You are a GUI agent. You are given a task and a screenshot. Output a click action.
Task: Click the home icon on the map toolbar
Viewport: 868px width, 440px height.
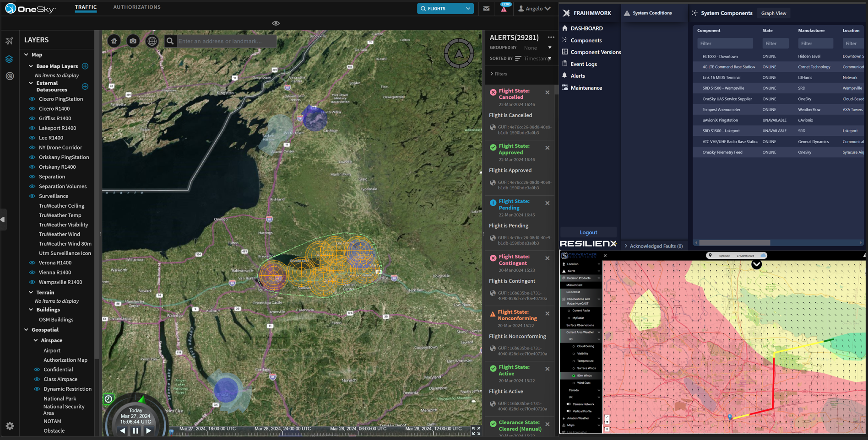(x=114, y=41)
